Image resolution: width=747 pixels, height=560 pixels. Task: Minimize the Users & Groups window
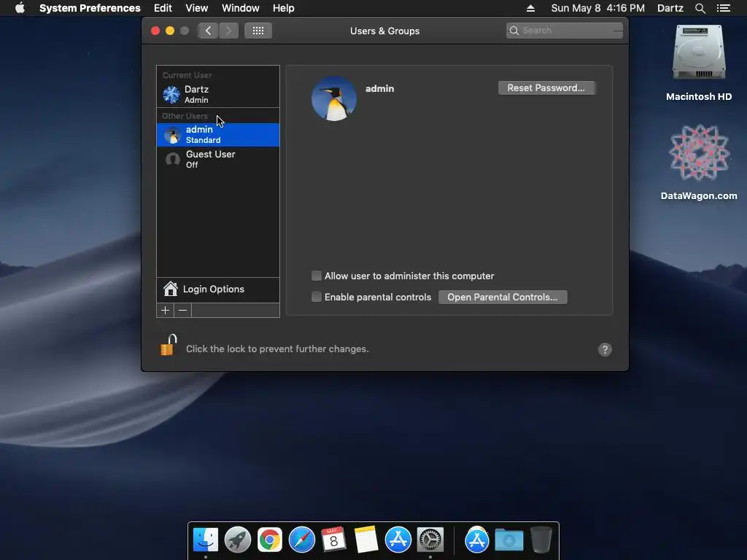(x=169, y=31)
